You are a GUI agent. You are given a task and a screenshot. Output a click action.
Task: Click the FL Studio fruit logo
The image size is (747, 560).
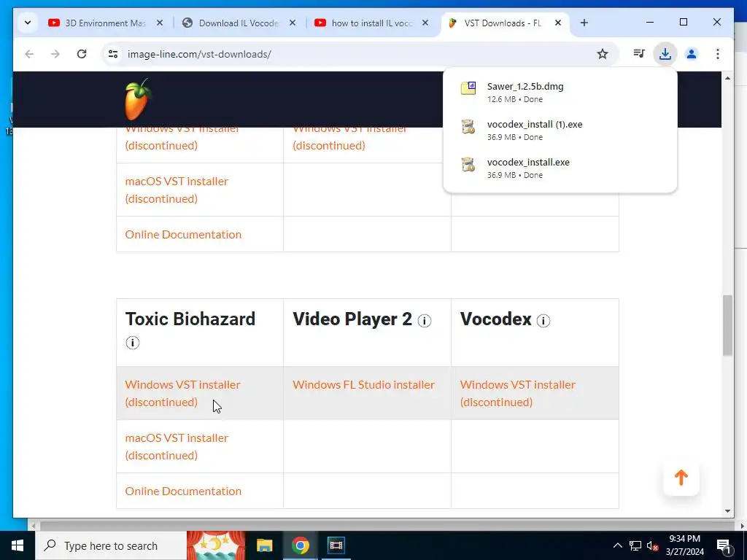[138, 99]
